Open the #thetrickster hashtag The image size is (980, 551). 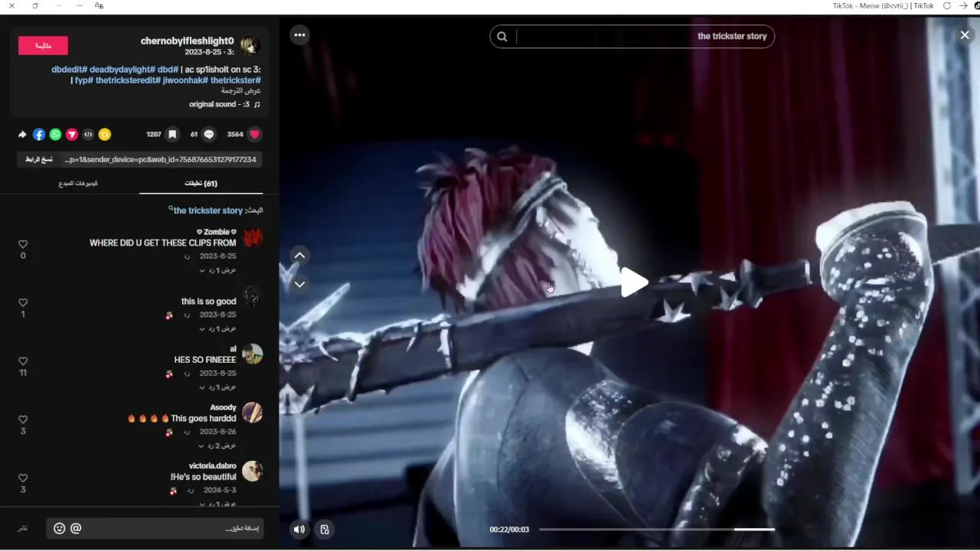(236, 80)
